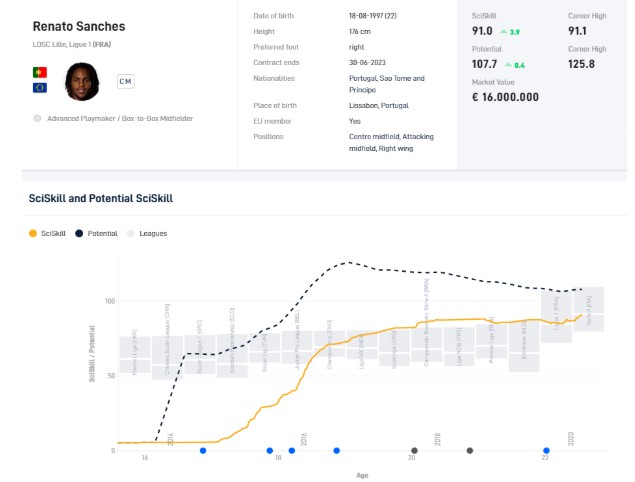This screenshot has height=482, width=635.
Task: Select first blue timeline dot before age 17
Action: (x=203, y=450)
